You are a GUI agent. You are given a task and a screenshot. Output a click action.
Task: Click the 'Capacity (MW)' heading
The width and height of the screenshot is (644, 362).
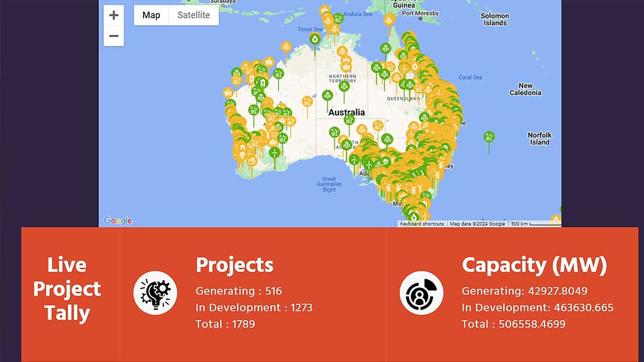(x=534, y=265)
